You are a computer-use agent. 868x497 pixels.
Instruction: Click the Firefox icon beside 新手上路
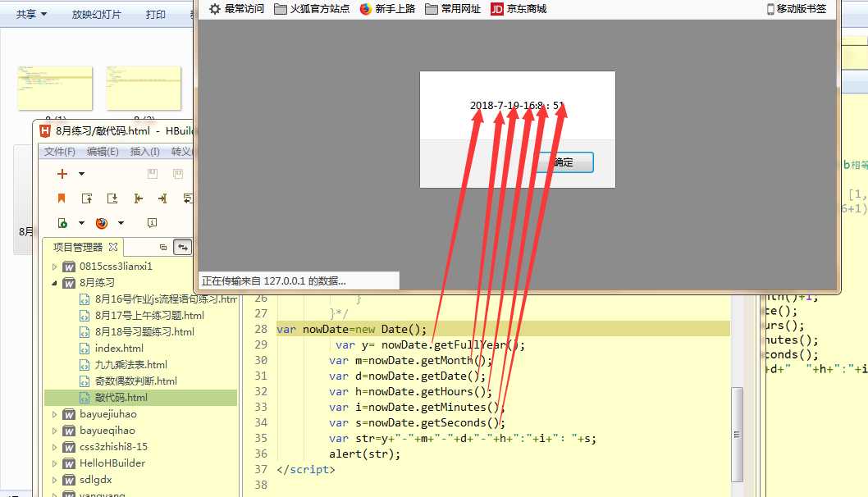(365, 9)
